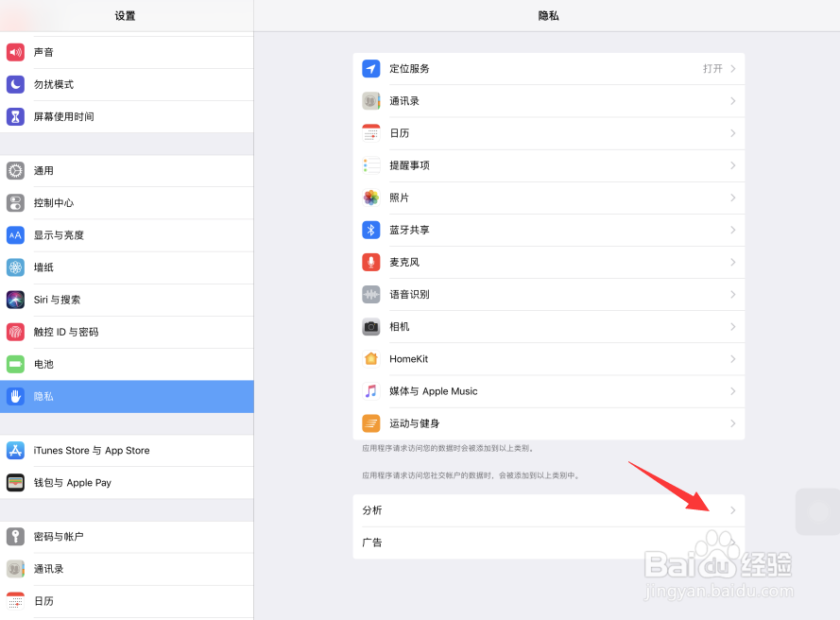Select the 相机 camera icon
The width and height of the screenshot is (840, 620).
pos(370,326)
